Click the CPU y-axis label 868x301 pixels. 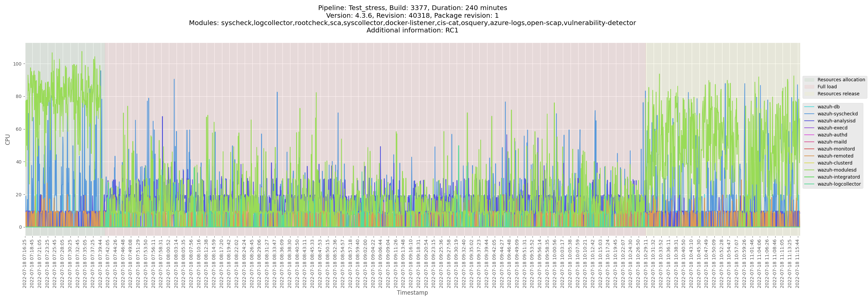point(8,139)
